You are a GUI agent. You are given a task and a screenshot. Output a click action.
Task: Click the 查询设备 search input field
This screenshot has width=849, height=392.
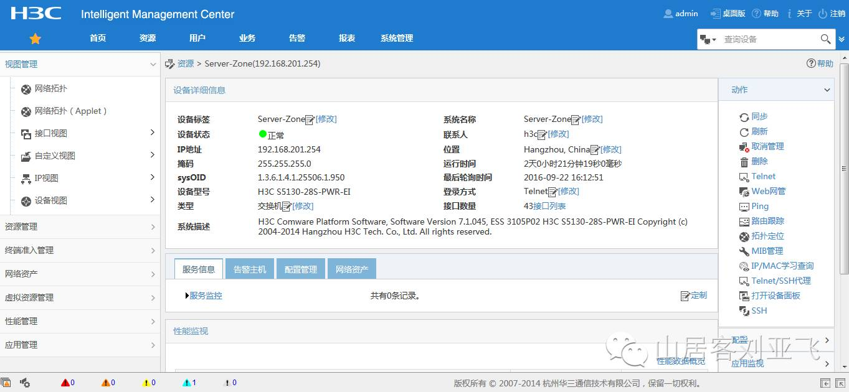tap(769, 40)
